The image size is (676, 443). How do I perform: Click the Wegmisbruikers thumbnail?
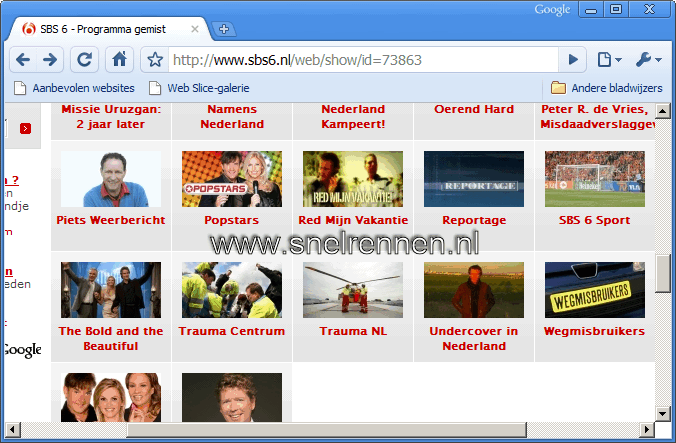[x=595, y=290]
